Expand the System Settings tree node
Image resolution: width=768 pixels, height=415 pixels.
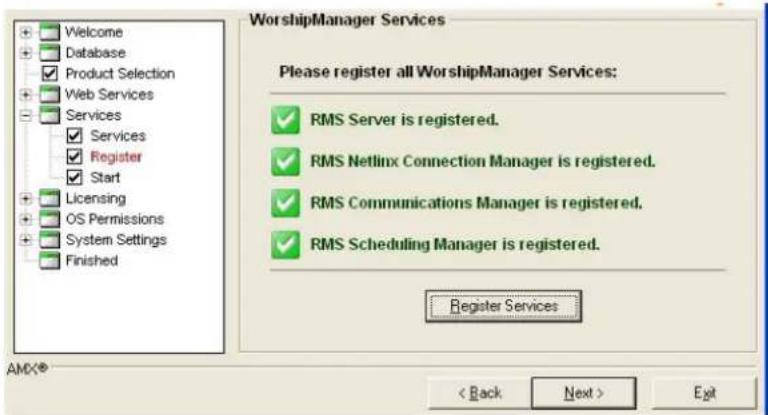pos(26,240)
